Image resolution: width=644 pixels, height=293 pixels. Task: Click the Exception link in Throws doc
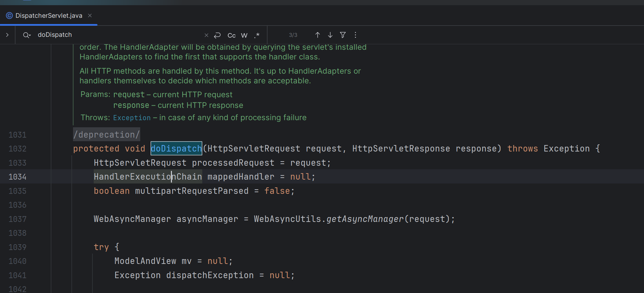tap(132, 118)
